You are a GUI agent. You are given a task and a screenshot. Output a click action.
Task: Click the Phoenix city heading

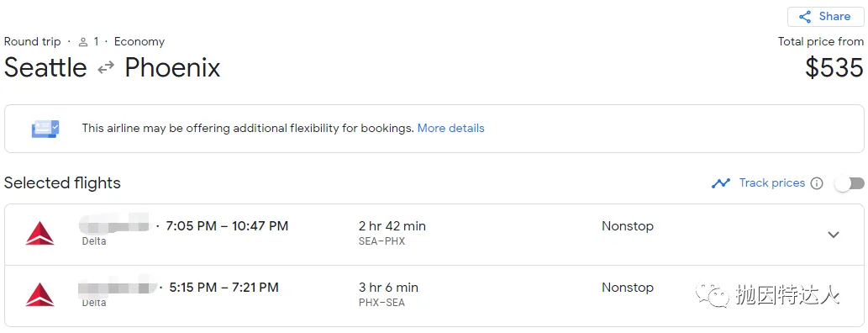173,67
